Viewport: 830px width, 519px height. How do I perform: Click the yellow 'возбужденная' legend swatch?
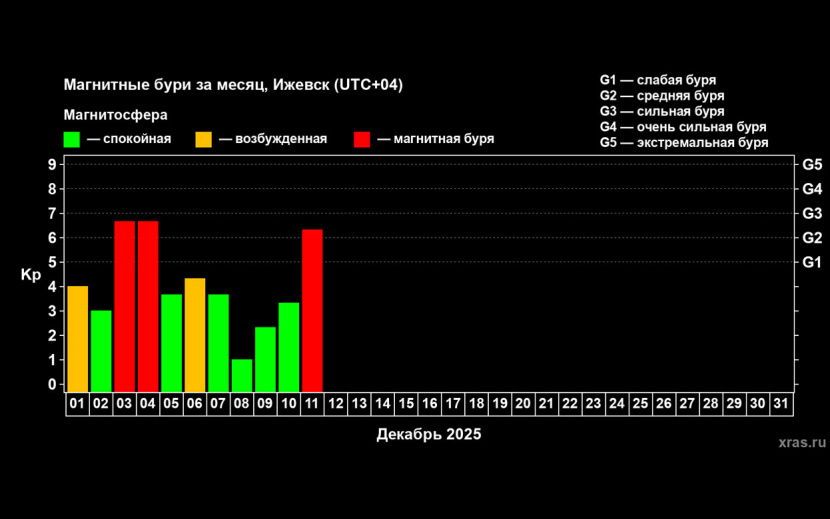(204, 139)
